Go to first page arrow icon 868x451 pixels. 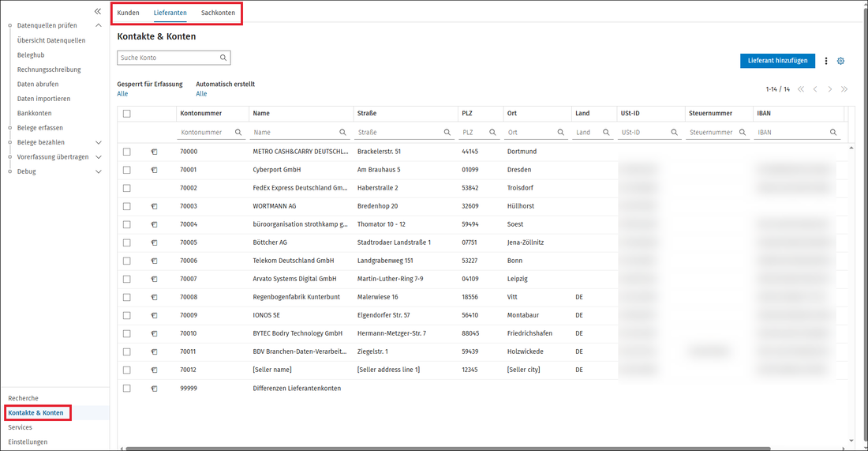point(800,89)
